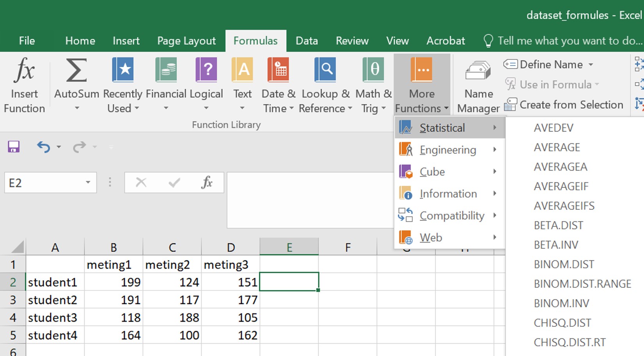Click the Tell me what you want search box
This screenshot has height=356, width=644.
(x=569, y=41)
